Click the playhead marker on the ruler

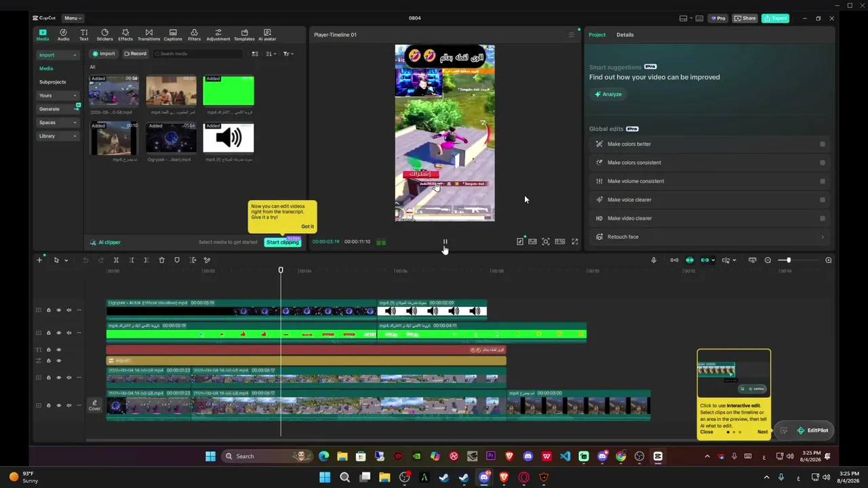pos(281,270)
